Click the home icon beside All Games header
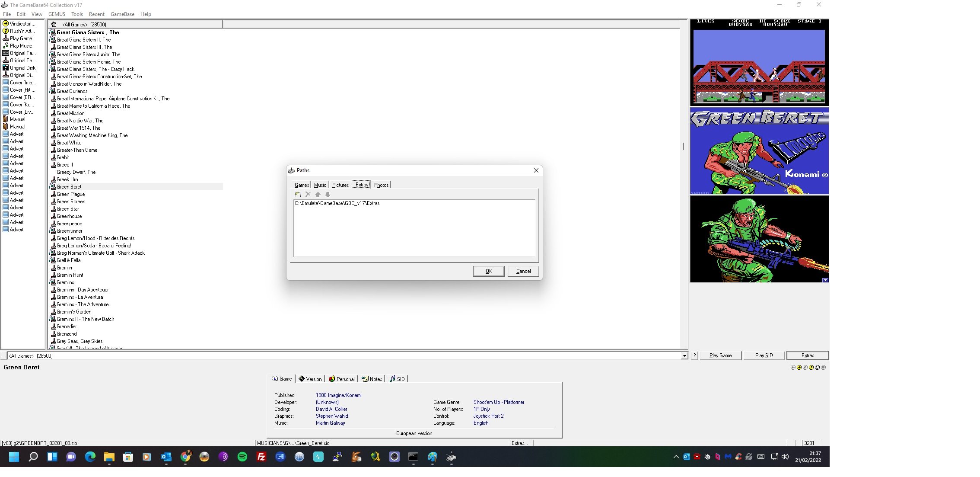980x477 pixels. 54,24
